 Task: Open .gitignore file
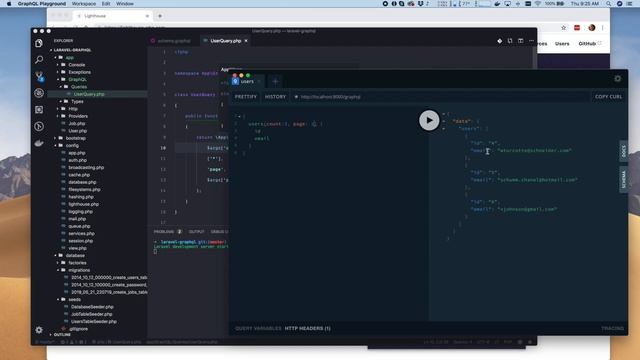pyautogui.click(x=78, y=329)
